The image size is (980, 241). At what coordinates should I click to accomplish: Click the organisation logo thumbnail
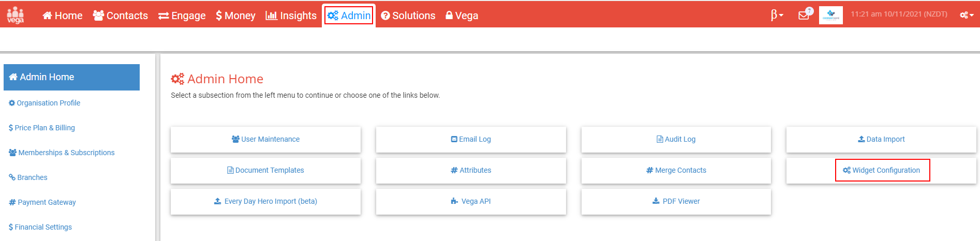pos(831,15)
